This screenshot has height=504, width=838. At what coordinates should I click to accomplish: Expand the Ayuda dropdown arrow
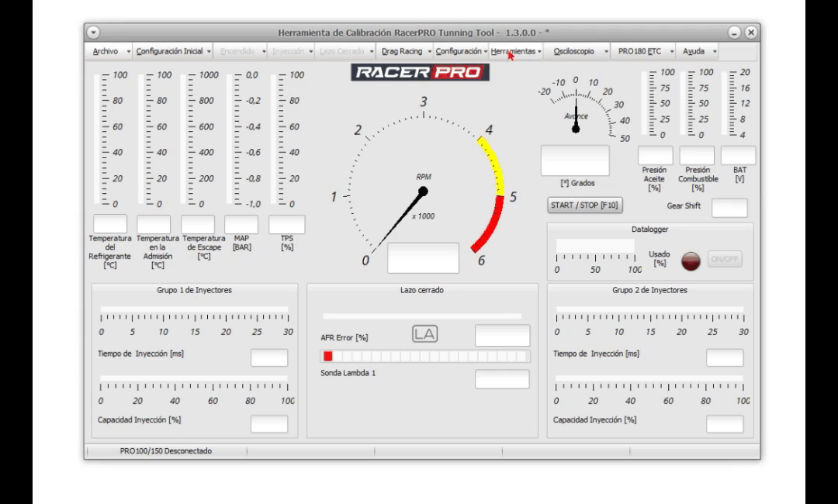[x=715, y=52]
